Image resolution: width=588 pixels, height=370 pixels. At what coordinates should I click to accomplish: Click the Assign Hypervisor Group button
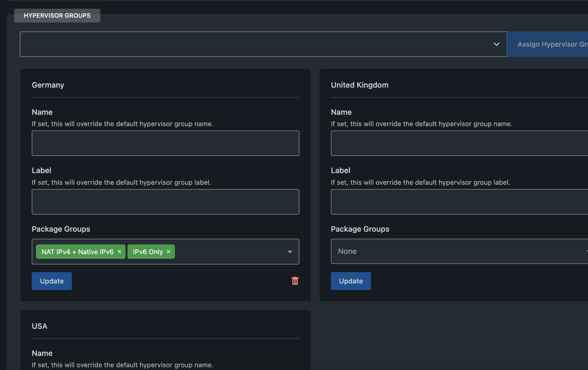547,44
